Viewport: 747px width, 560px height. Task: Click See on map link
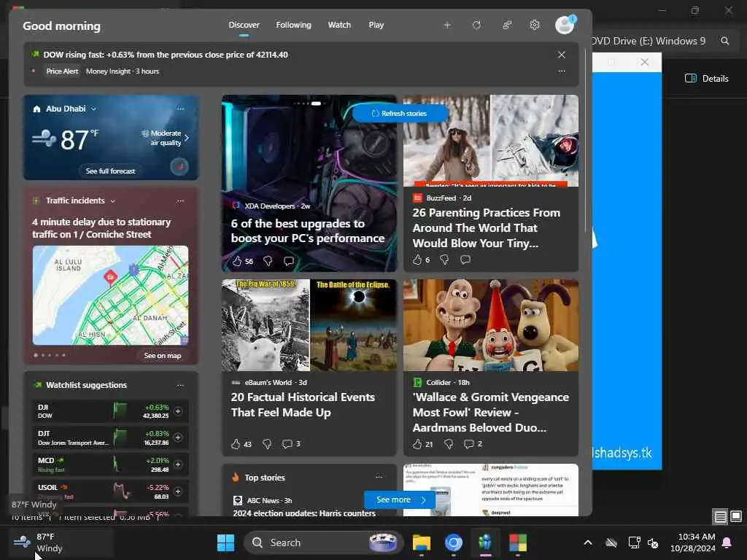pos(163,356)
